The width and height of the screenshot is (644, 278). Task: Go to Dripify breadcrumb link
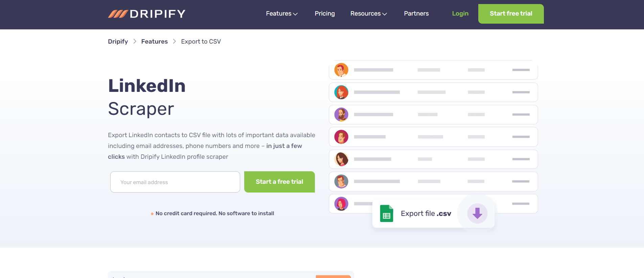(118, 42)
